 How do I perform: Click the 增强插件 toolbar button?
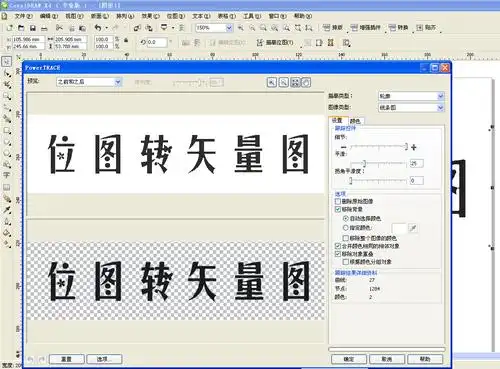click(366, 28)
